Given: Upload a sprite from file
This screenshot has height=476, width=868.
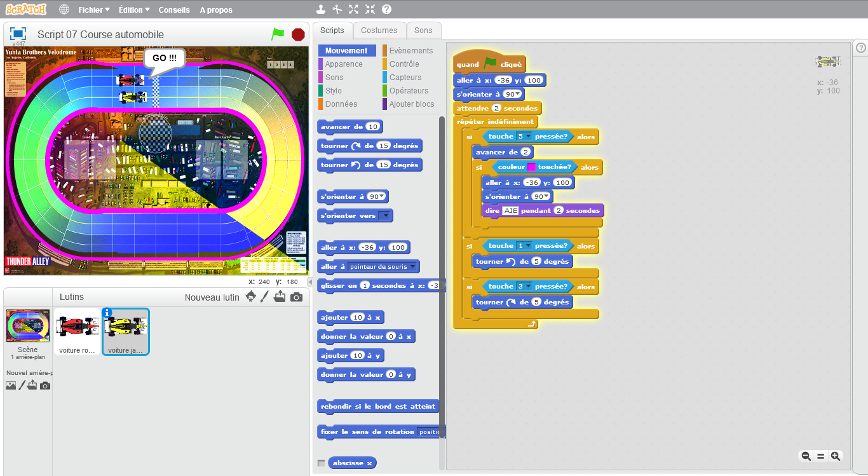Looking at the screenshot, I should pyautogui.click(x=280, y=296).
